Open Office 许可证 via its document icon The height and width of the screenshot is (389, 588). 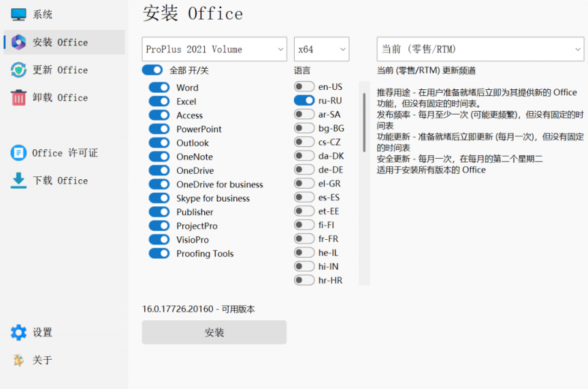18,153
